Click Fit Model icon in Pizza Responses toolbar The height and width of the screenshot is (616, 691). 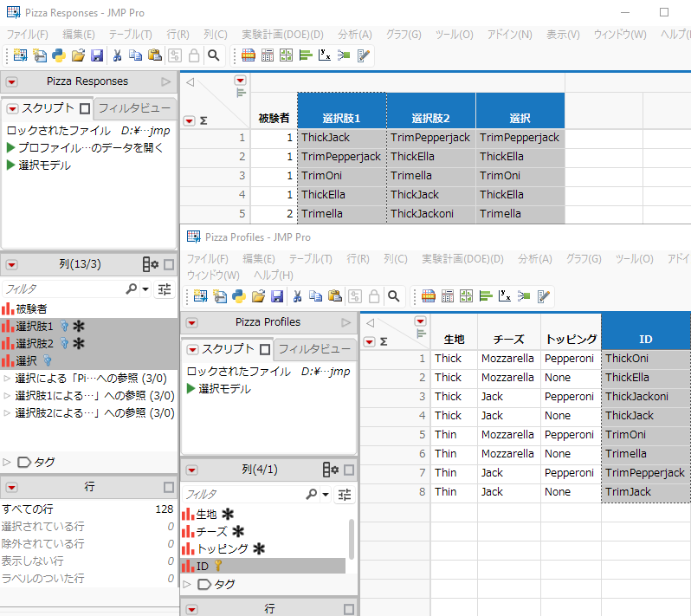(x=343, y=55)
